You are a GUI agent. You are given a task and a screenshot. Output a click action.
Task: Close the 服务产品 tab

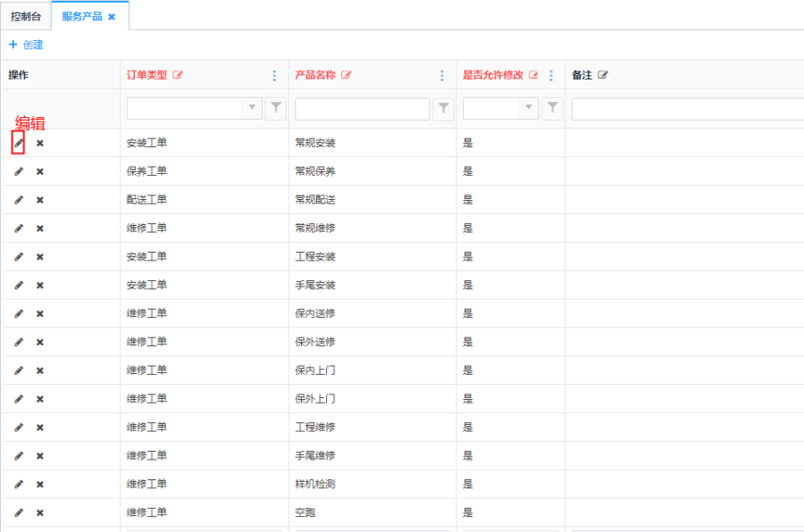pos(112,17)
